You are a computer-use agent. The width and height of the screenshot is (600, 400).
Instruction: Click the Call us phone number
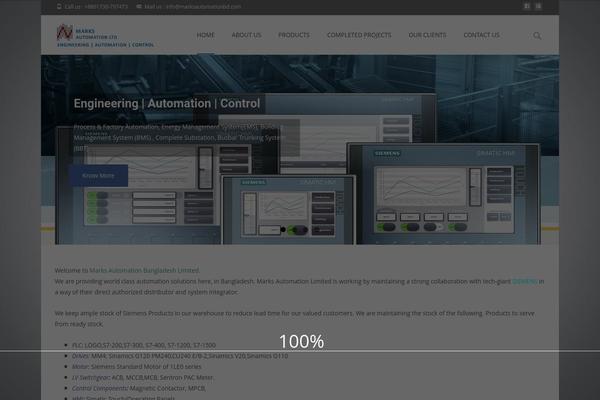pyautogui.click(x=106, y=7)
